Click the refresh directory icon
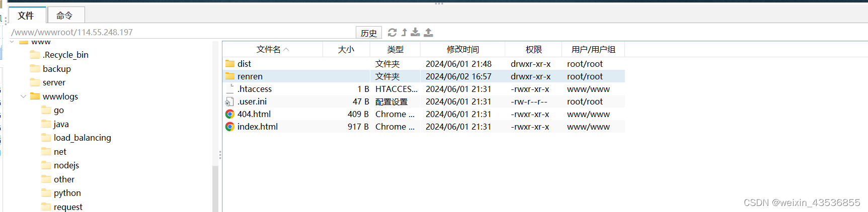Screen dimensions: 868x212 click(392, 33)
